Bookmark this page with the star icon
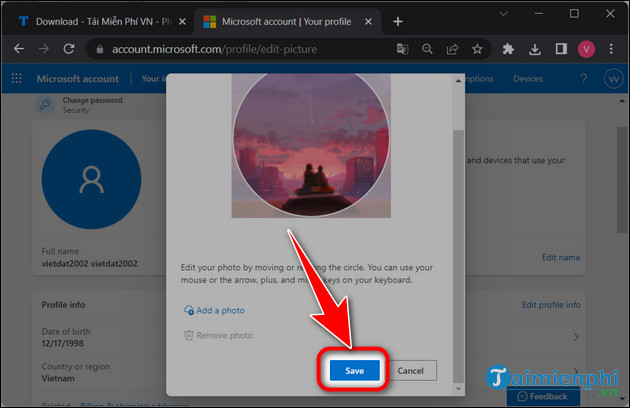Screen dimensions: 630x408 [x=477, y=49]
